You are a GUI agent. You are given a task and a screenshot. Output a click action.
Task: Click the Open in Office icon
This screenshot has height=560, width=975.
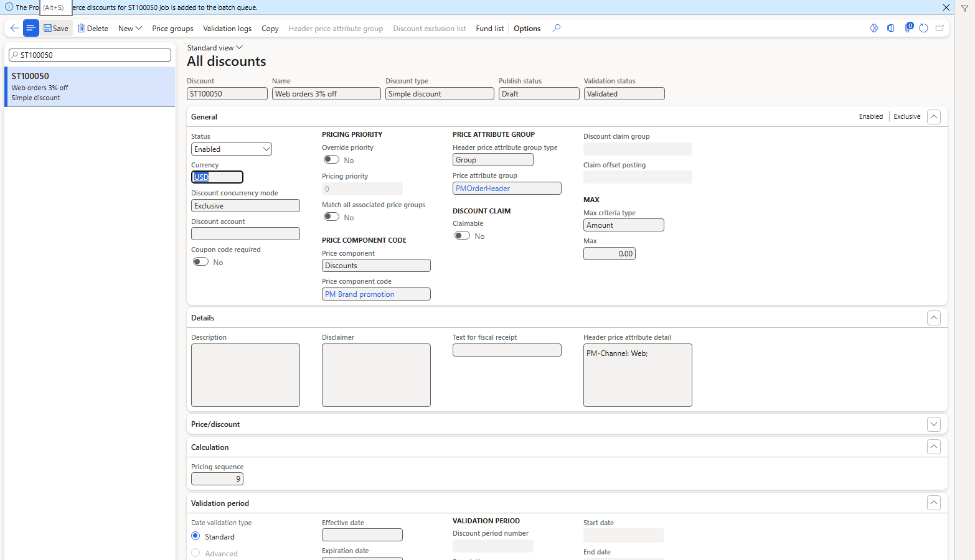coord(891,28)
